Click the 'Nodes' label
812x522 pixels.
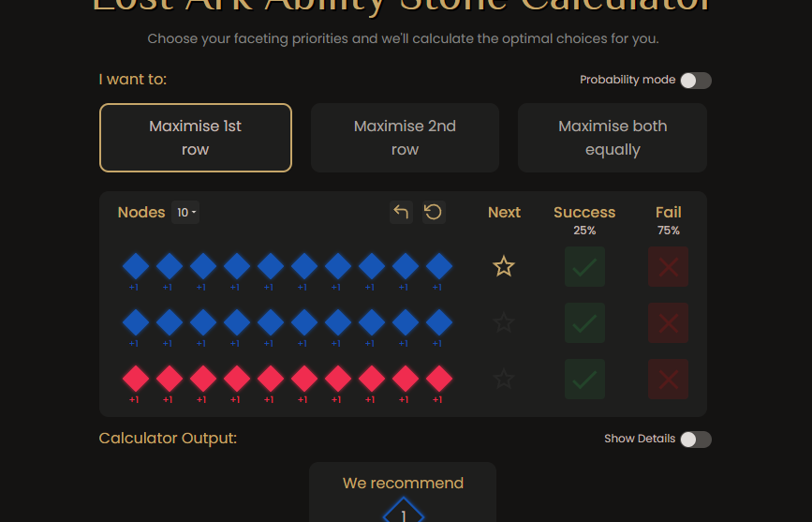pyautogui.click(x=141, y=212)
